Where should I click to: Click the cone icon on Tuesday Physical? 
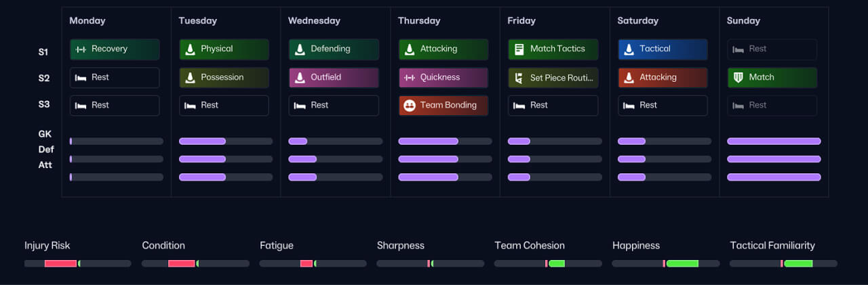[x=191, y=49]
